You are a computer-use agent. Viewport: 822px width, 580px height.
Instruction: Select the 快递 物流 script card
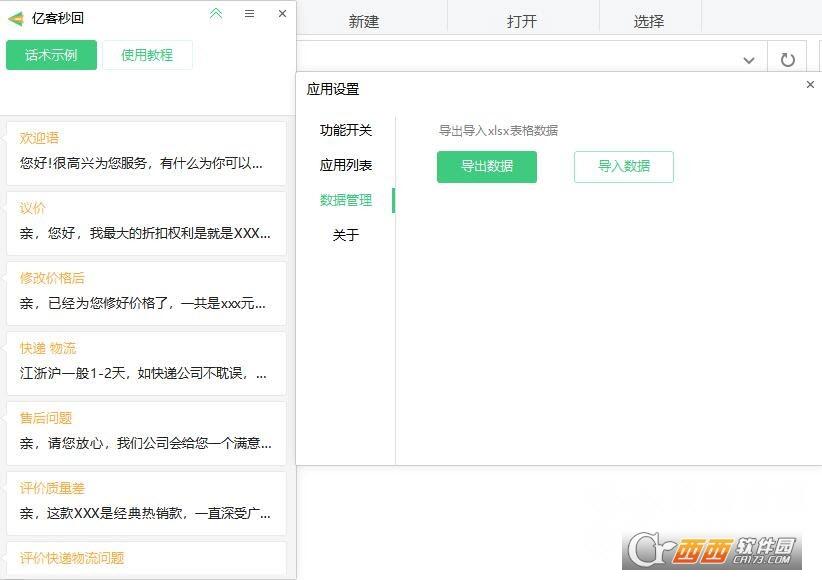pos(146,363)
